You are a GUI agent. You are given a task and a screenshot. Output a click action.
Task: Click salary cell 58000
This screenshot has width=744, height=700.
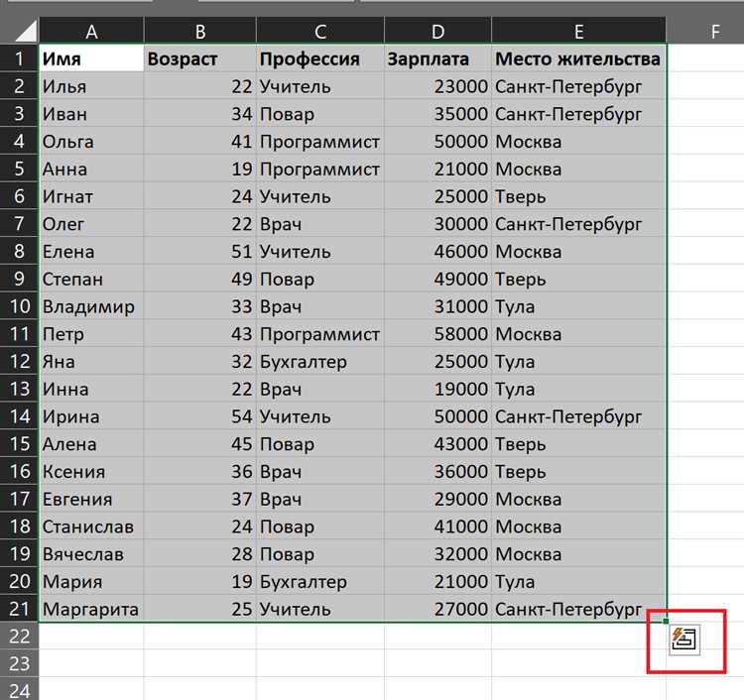tap(437, 333)
